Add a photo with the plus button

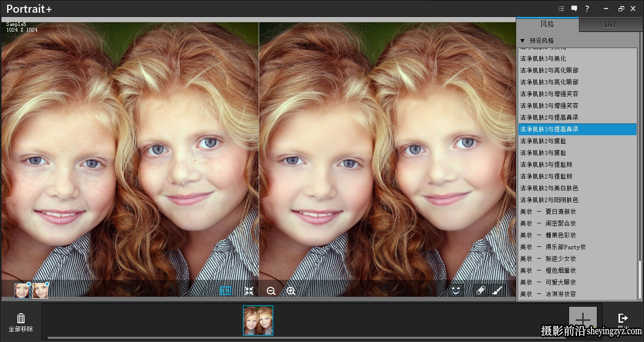583,319
